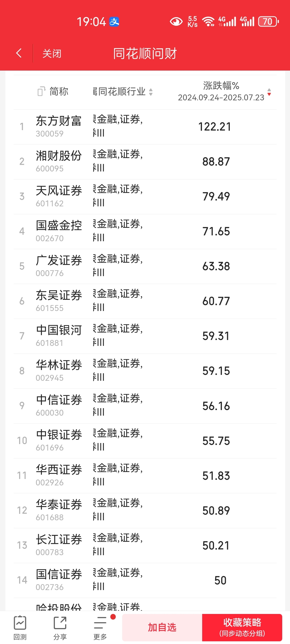Open 华泰证券 601688 row
The width and height of the screenshot is (290, 644).
[x=145, y=511]
